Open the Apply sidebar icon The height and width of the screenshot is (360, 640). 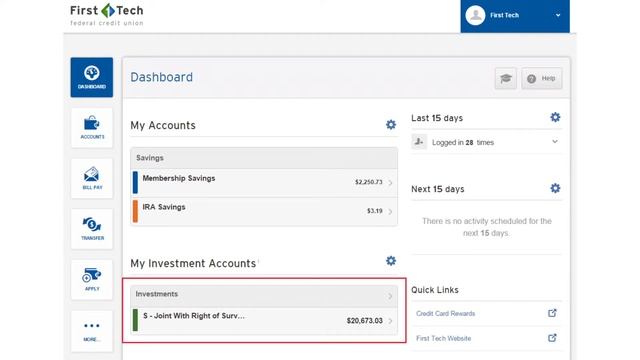click(x=92, y=280)
